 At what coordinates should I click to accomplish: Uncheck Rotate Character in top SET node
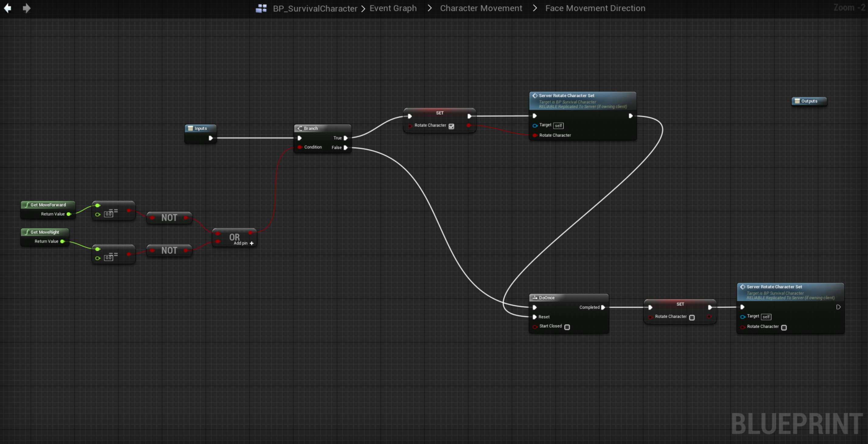pyautogui.click(x=451, y=126)
